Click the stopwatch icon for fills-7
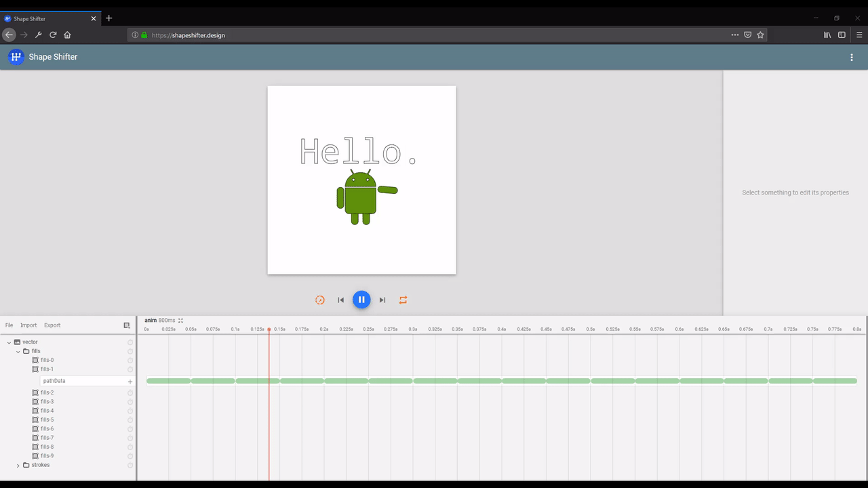The image size is (868, 488). pyautogui.click(x=130, y=438)
